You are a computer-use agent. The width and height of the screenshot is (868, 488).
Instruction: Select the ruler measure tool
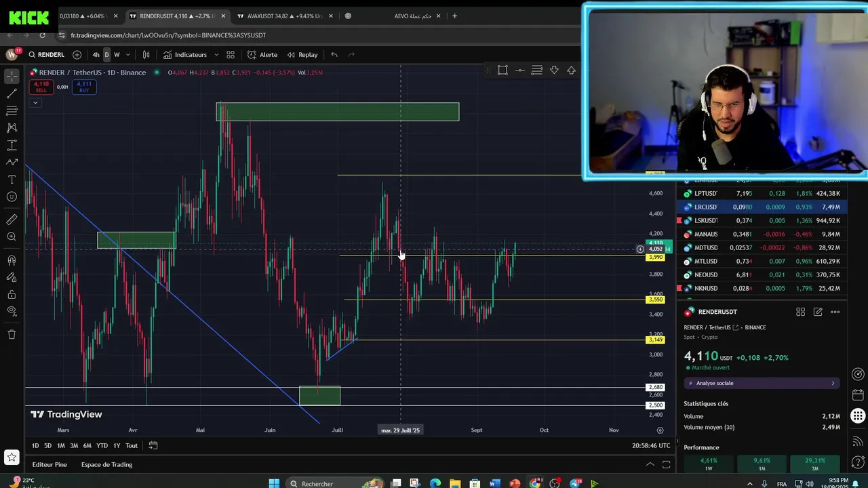[12, 220]
